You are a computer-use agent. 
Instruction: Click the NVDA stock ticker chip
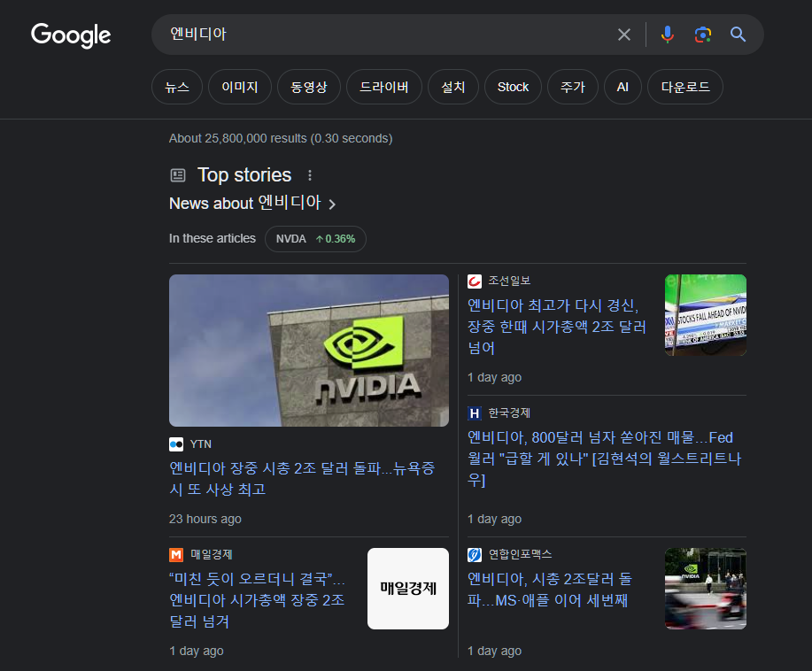pos(315,239)
